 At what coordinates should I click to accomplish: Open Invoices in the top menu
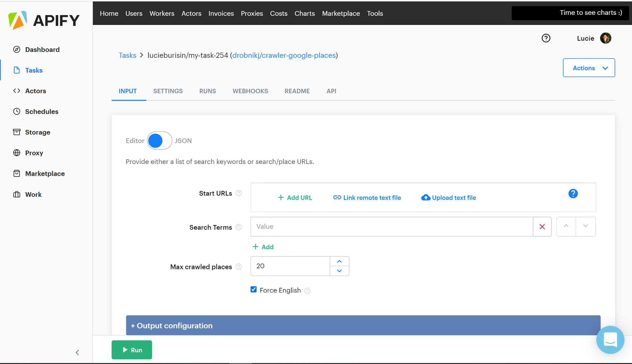221,13
